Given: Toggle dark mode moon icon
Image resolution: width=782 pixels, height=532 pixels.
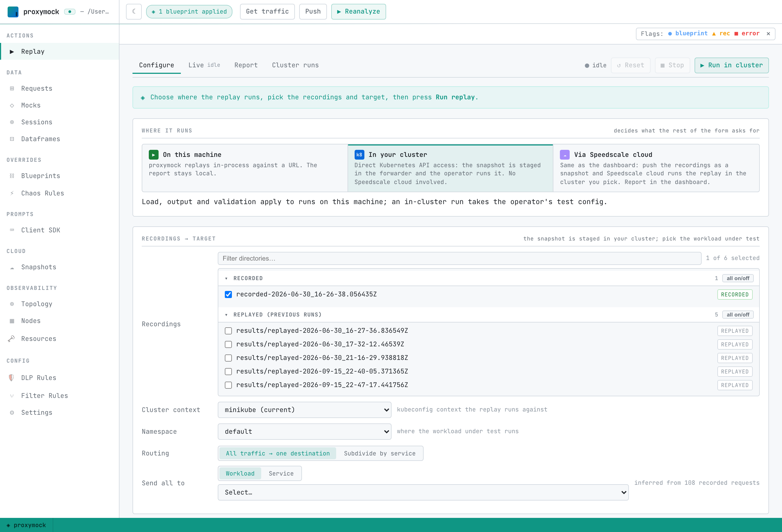Looking at the screenshot, I should 134,12.
